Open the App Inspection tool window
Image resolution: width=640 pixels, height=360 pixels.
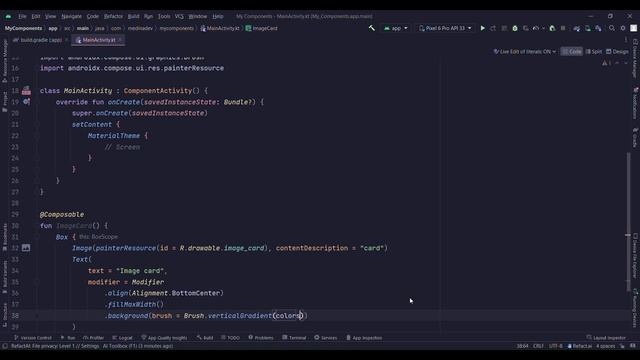coord(364,338)
